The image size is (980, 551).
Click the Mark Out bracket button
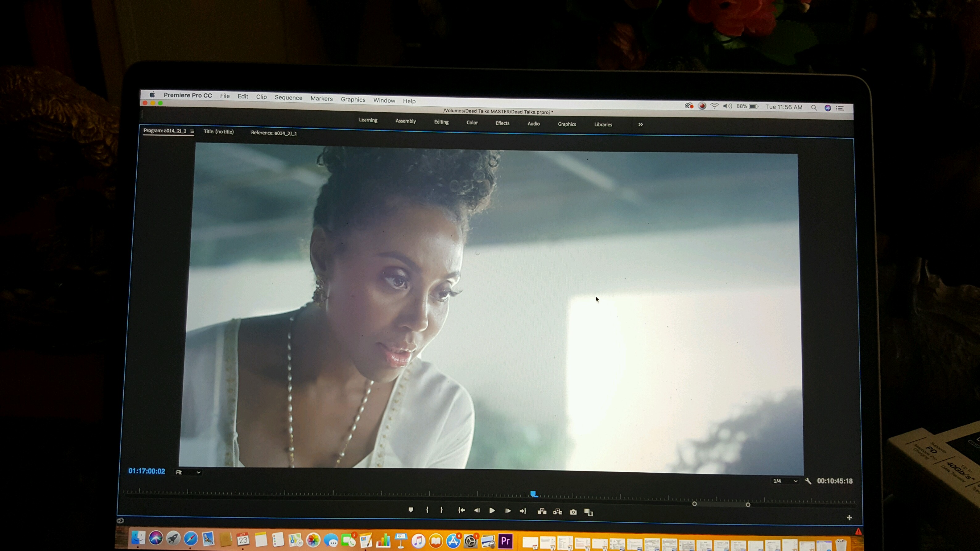coord(441,510)
